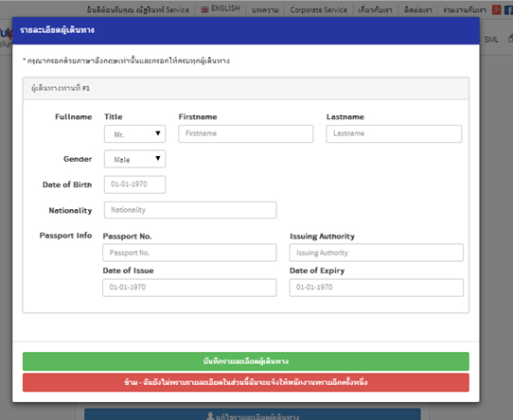The image size is (513, 420).
Task: Click the red skip button
Action: click(x=246, y=382)
